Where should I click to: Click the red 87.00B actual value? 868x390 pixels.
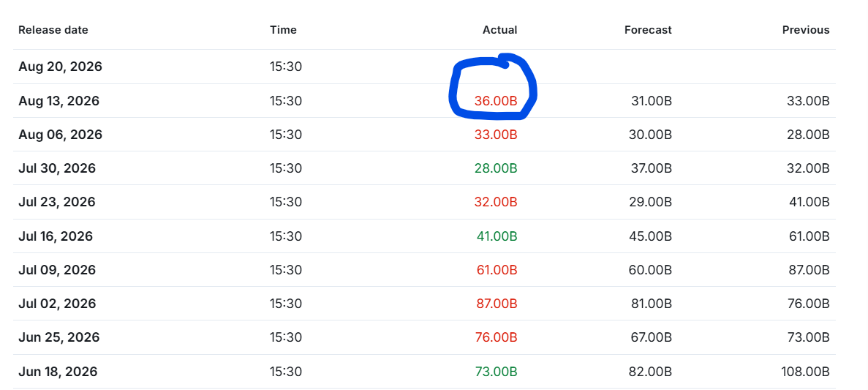pyautogui.click(x=497, y=304)
